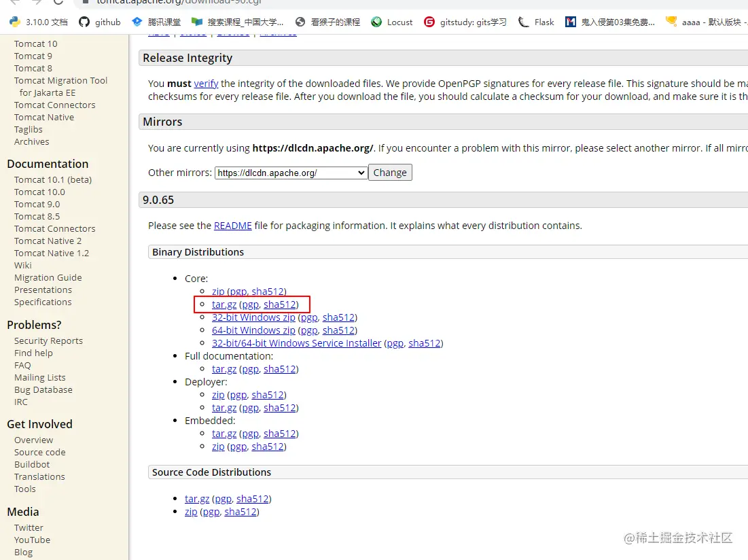The height and width of the screenshot is (560, 748).
Task: Open Taglibs in sidebar
Action: [x=28, y=130]
